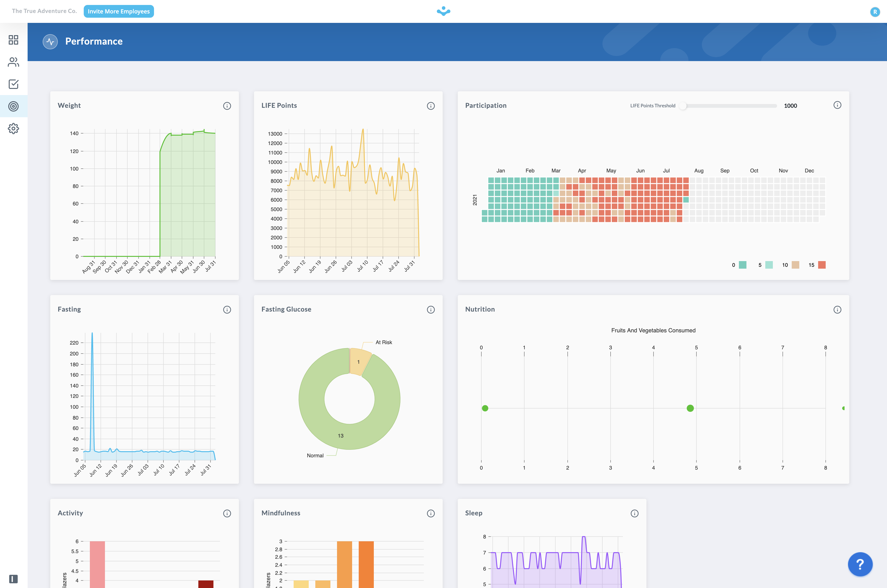Show info for the Nutrition card

(x=837, y=310)
